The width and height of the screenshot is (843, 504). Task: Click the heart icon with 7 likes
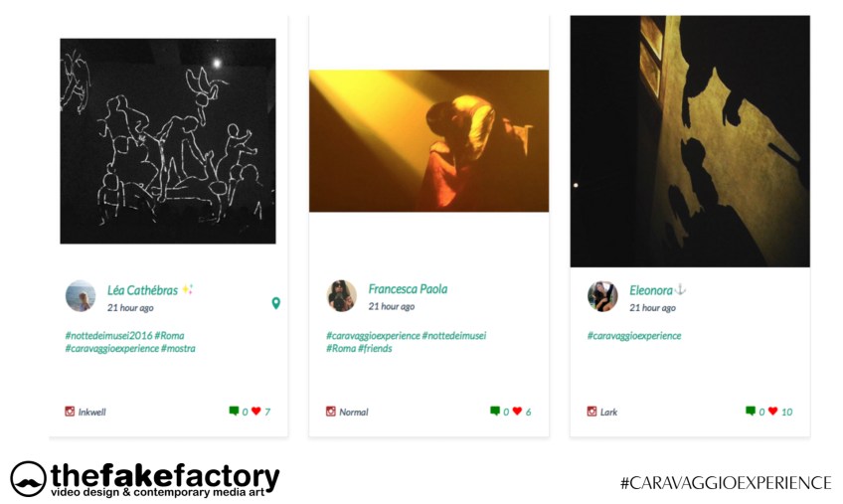pos(255,411)
